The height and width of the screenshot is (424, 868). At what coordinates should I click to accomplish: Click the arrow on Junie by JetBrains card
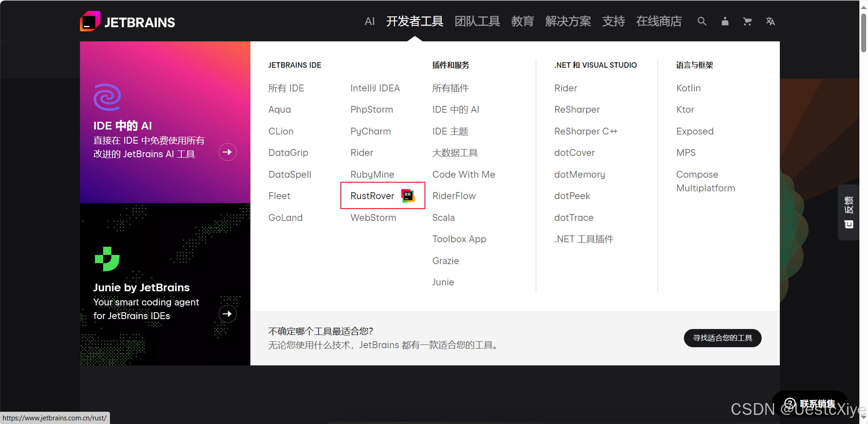(228, 314)
